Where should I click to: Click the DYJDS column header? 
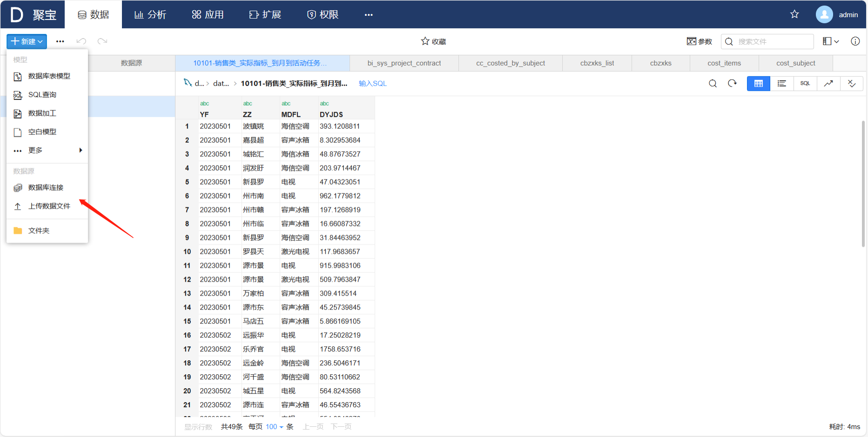[x=331, y=114]
